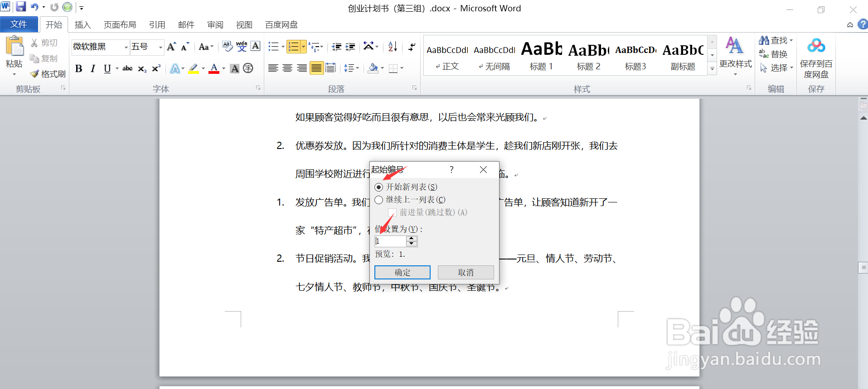Click the yellow text highlight color
Screen dimensions: 868x389
point(194,68)
